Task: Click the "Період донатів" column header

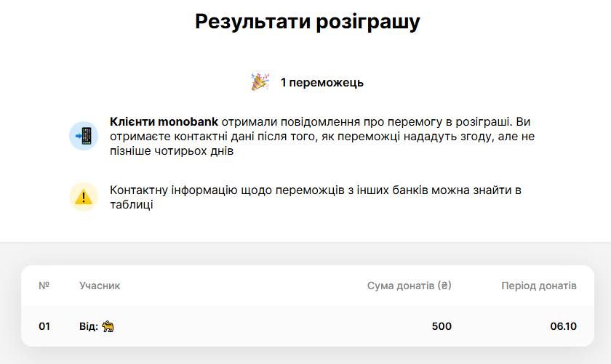Action: tap(539, 286)
